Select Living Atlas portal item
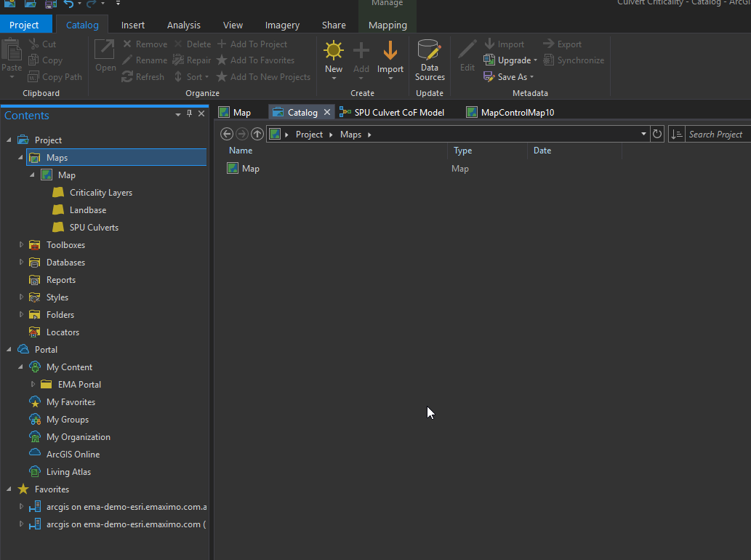 (68, 472)
